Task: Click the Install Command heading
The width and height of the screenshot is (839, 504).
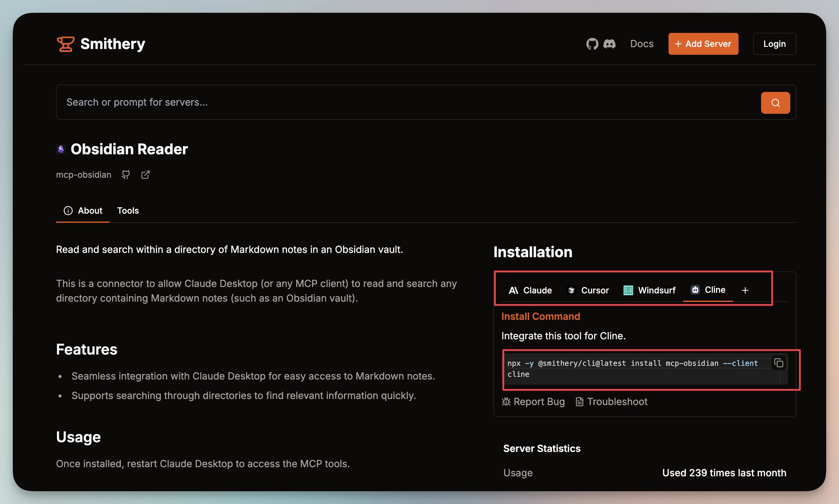Action: click(541, 316)
